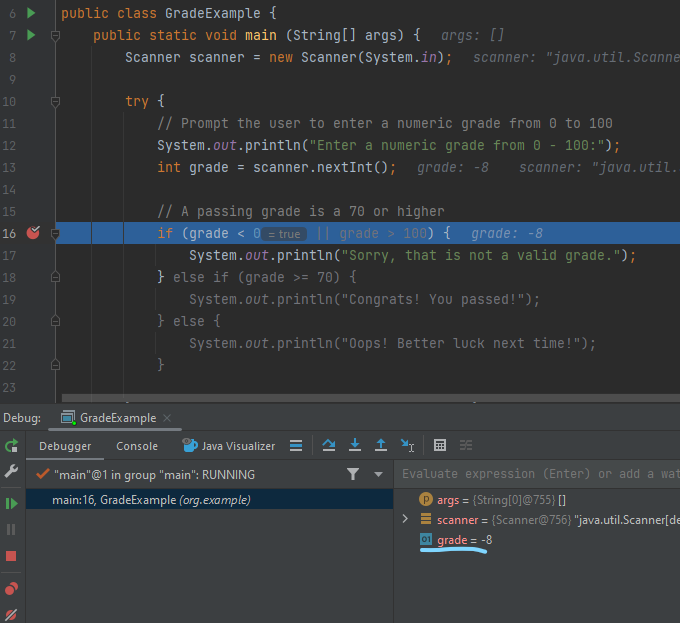
Task: Click the checkmark icon beside main thread
Action: (x=42, y=474)
